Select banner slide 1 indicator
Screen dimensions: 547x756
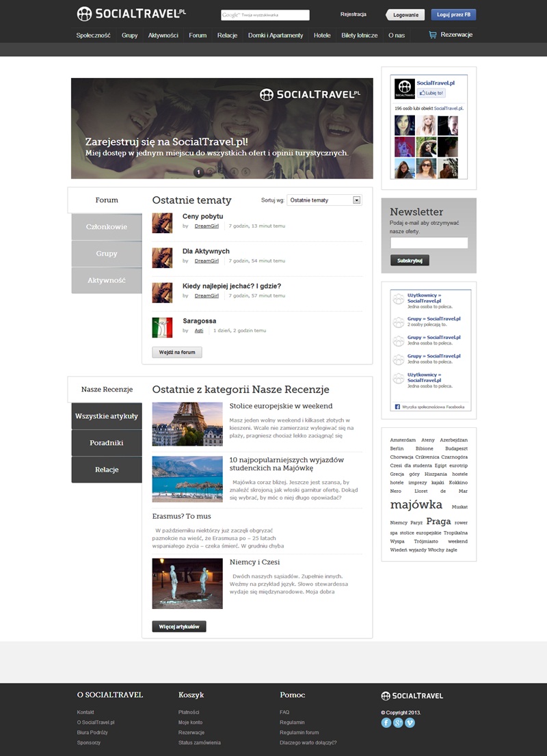click(199, 172)
